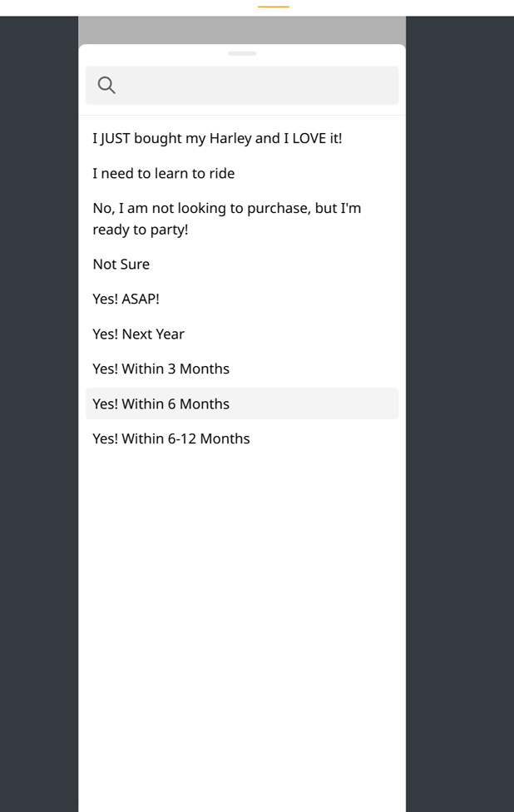Click the dark margin right of the sheet
Screen dimensions: 514x812
pyautogui.click(x=459, y=416)
